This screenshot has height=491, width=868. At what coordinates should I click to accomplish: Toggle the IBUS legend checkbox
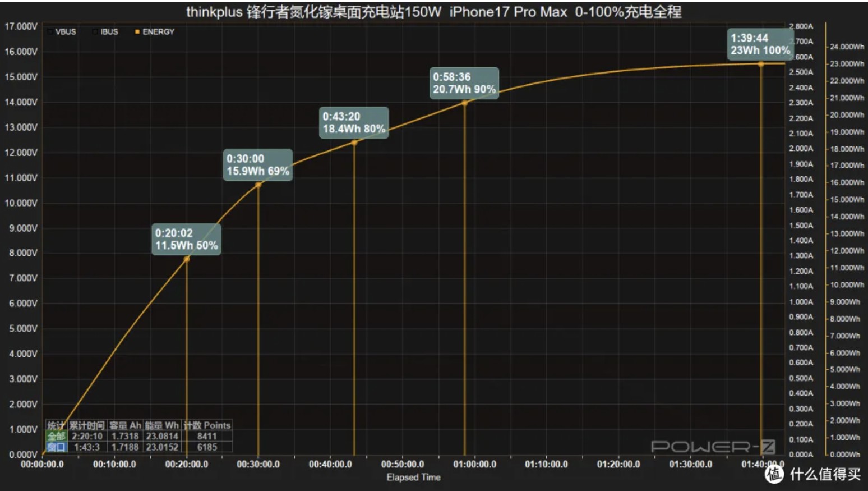pyautogui.click(x=95, y=32)
